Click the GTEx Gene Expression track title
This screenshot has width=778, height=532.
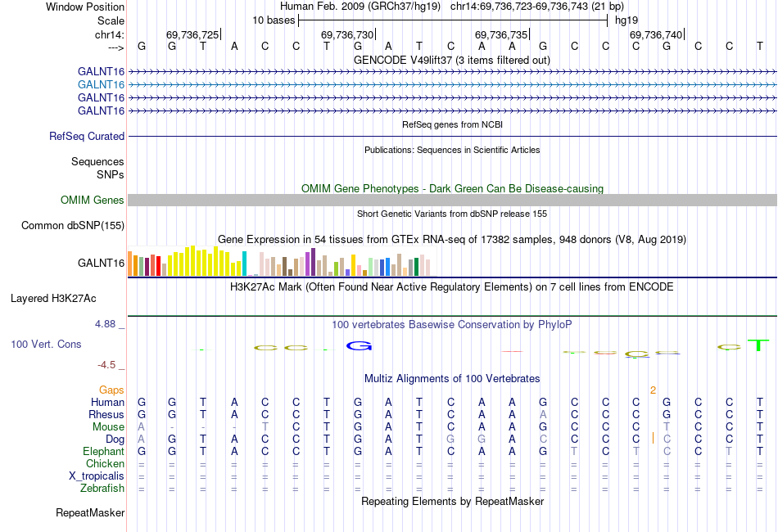tap(452, 240)
